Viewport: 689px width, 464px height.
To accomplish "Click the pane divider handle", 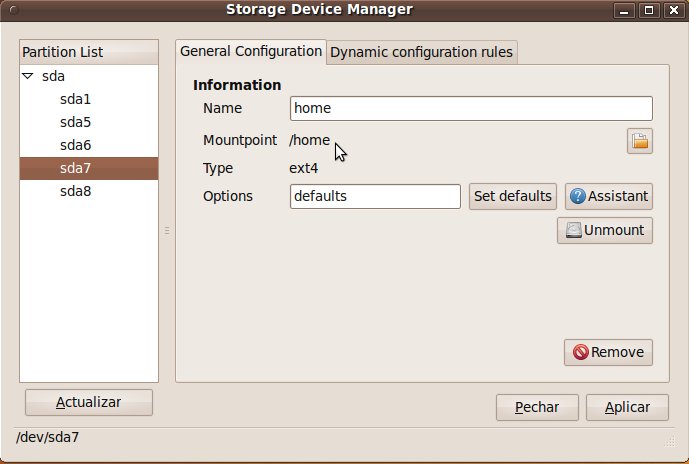I will (167, 230).
